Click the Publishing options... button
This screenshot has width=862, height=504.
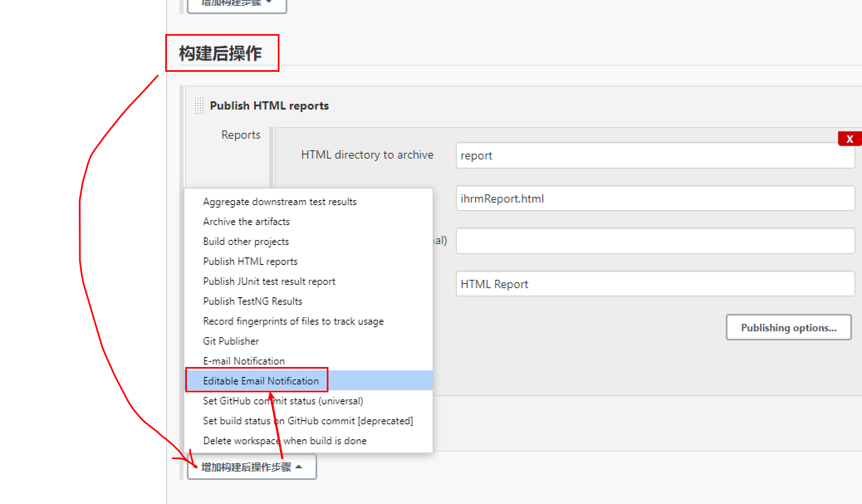coord(788,328)
